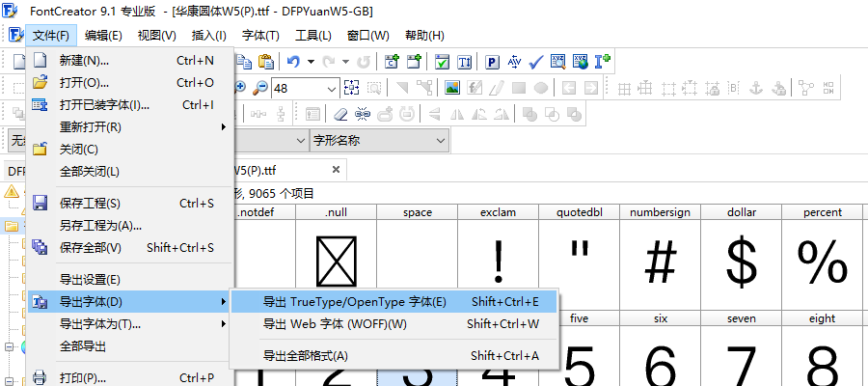Expand the 导出字体为(T)... submenu

coord(130,324)
